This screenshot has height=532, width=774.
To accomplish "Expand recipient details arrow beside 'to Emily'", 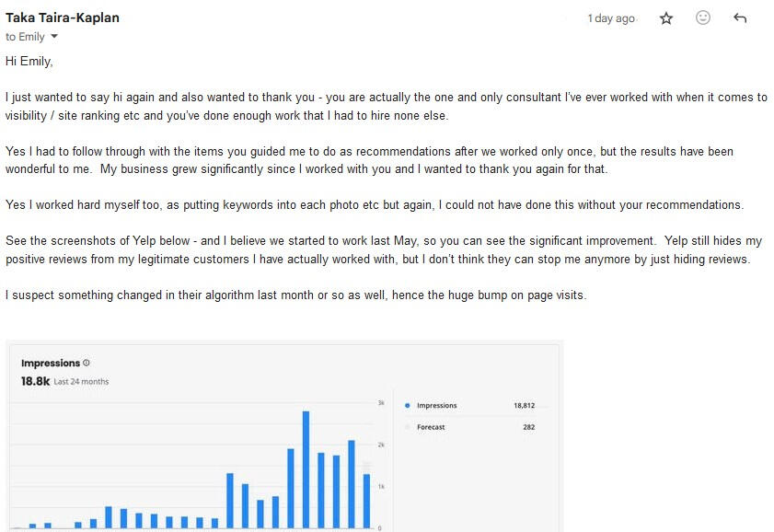I will pyautogui.click(x=53, y=38).
